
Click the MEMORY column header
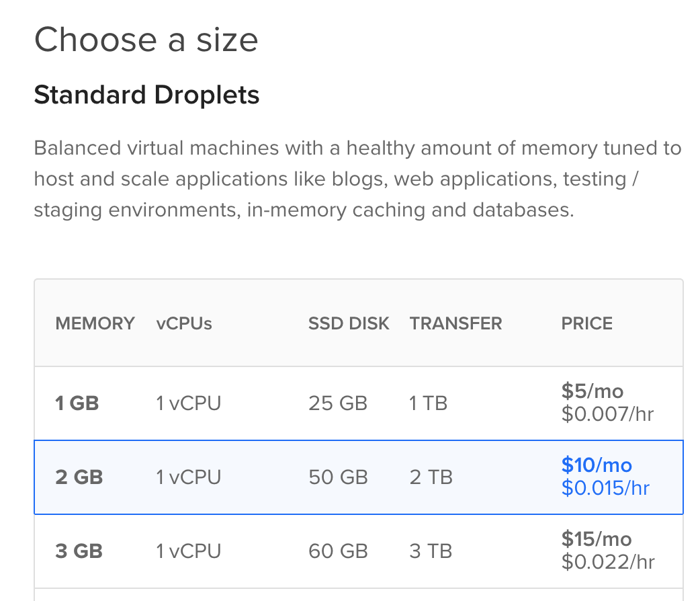[95, 323]
